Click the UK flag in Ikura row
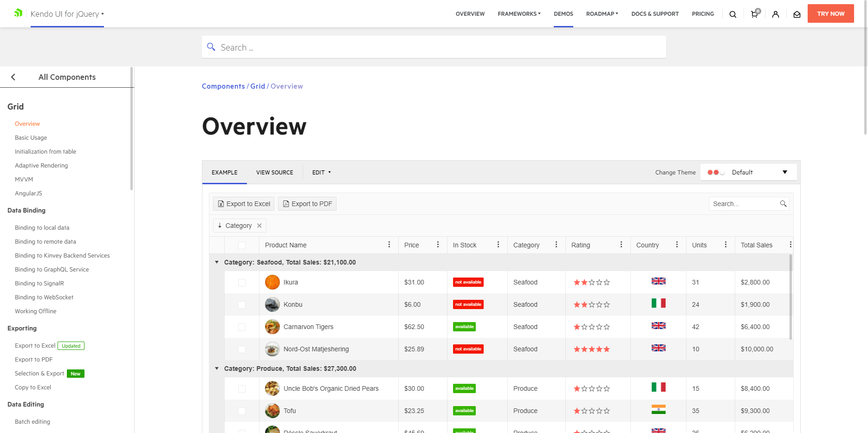Image resolution: width=868 pixels, height=433 pixels. point(658,281)
